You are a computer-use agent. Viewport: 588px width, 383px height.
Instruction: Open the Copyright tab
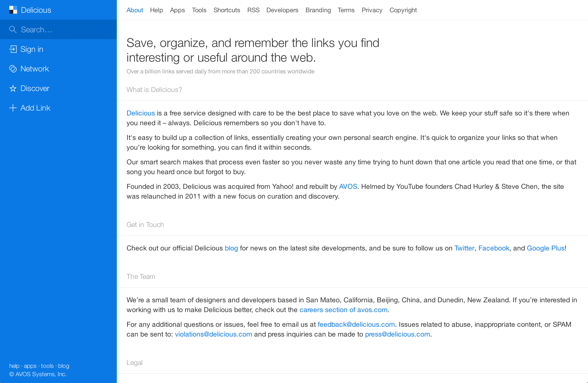coord(403,10)
